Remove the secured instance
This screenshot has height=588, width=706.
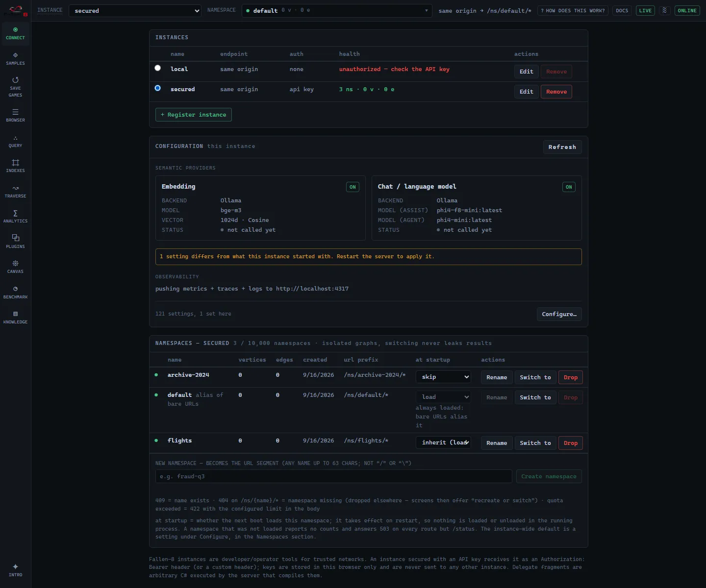pyautogui.click(x=556, y=92)
